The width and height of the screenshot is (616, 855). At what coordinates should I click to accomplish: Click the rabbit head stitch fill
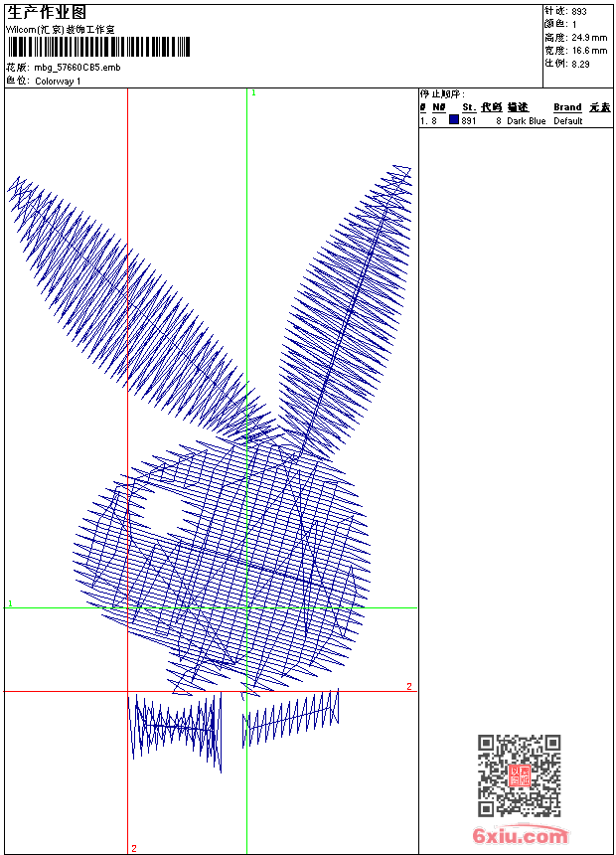[238, 567]
